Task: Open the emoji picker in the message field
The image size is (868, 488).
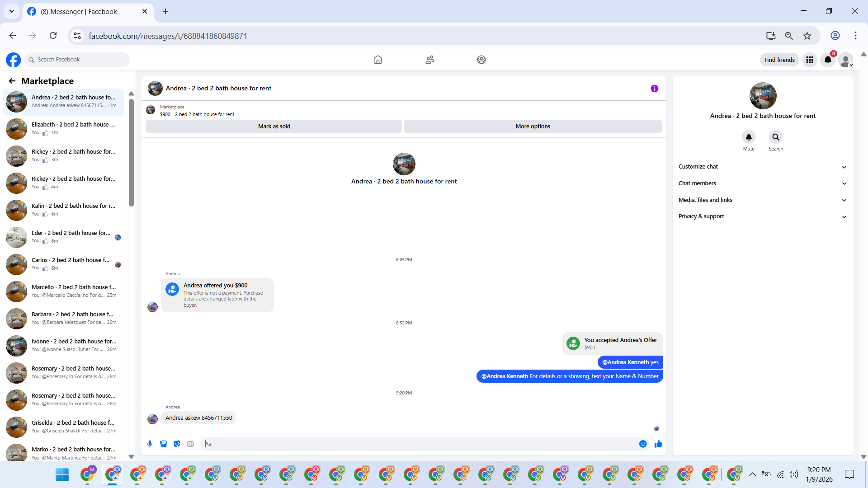Action: pyautogui.click(x=642, y=444)
